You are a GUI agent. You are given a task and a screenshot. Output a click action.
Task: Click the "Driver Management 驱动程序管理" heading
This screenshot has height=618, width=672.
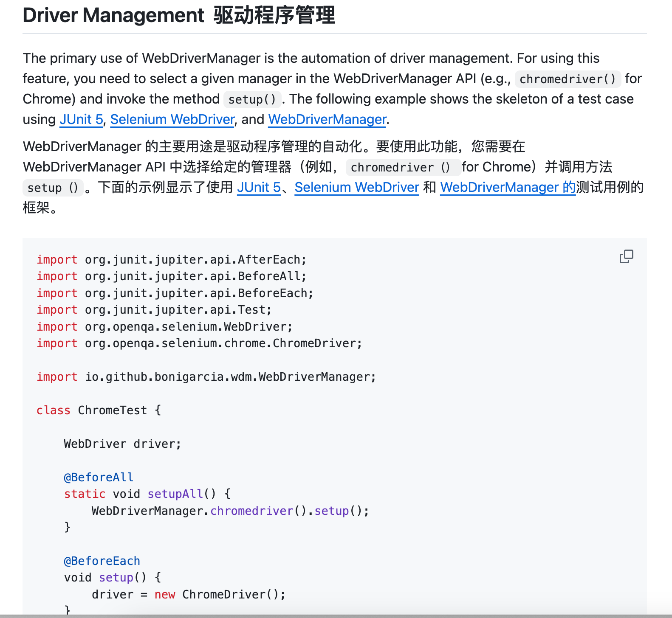(179, 15)
